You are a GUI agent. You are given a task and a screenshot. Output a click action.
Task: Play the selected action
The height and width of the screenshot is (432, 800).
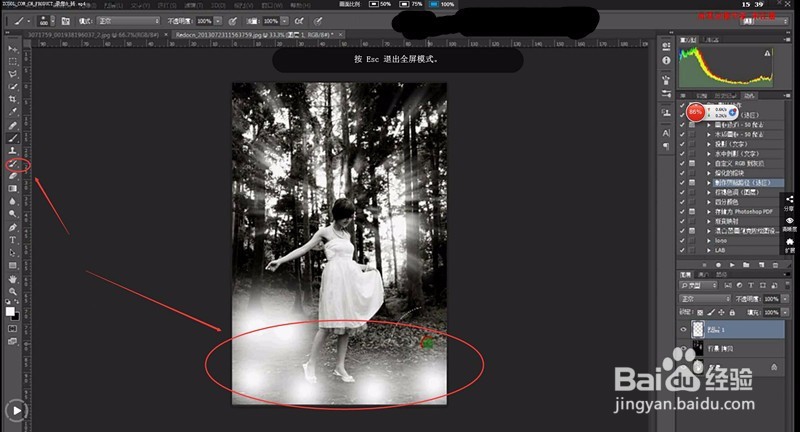coord(732,265)
